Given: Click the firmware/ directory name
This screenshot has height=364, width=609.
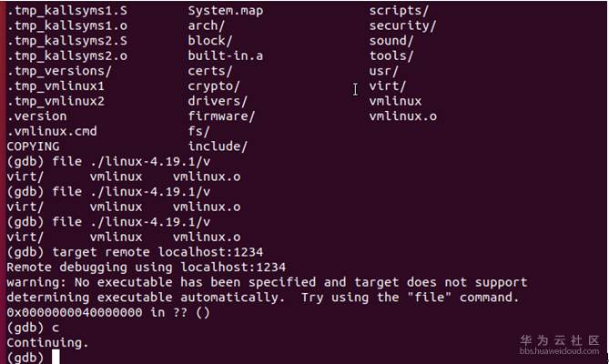Looking at the screenshot, I should [221, 116].
